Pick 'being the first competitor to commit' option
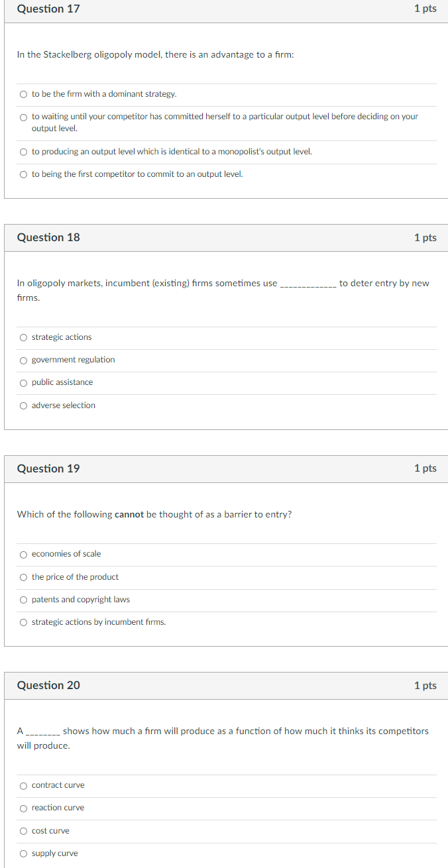448x868 pixels. point(23,173)
